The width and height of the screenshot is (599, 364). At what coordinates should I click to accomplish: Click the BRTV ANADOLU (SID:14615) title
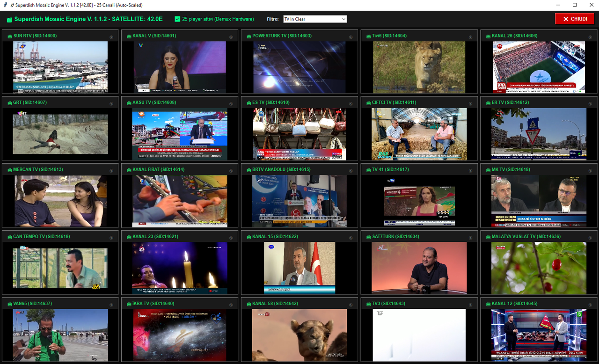point(281,169)
